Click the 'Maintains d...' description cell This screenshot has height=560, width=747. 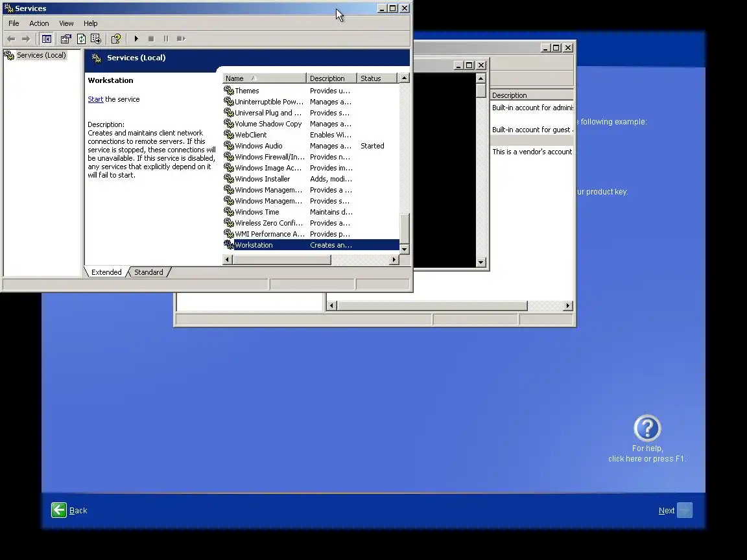(x=331, y=212)
